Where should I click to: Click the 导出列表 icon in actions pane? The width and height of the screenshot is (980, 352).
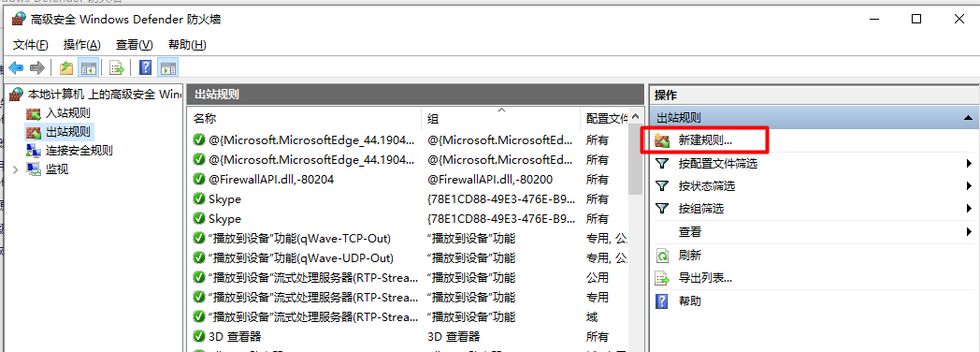662,278
